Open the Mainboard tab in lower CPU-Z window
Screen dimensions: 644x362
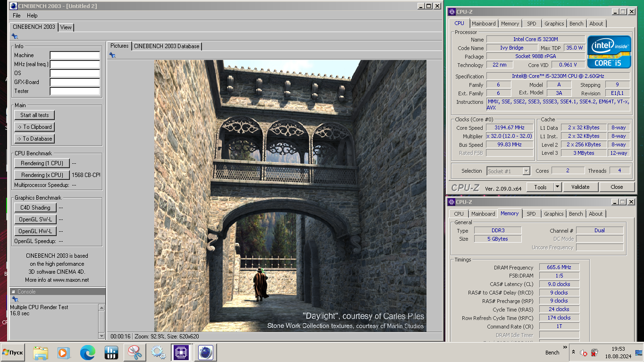pyautogui.click(x=483, y=214)
